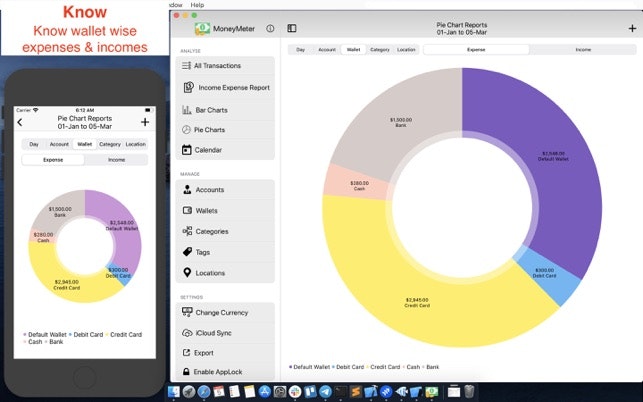Open All Transactions list icon

click(x=187, y=66)
